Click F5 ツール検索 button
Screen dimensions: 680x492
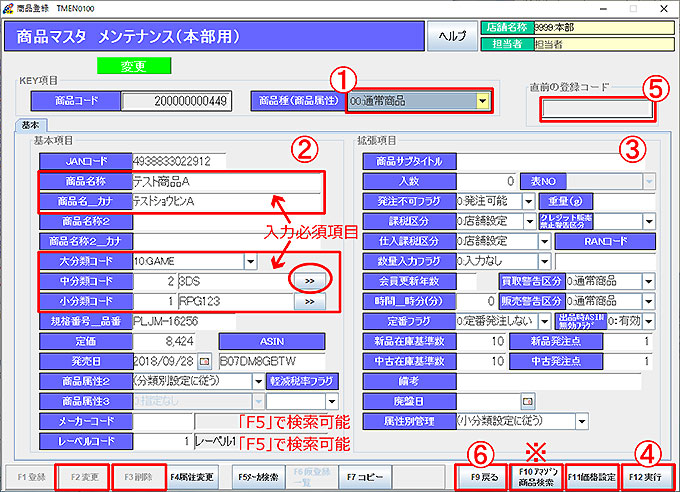point(258,477)
